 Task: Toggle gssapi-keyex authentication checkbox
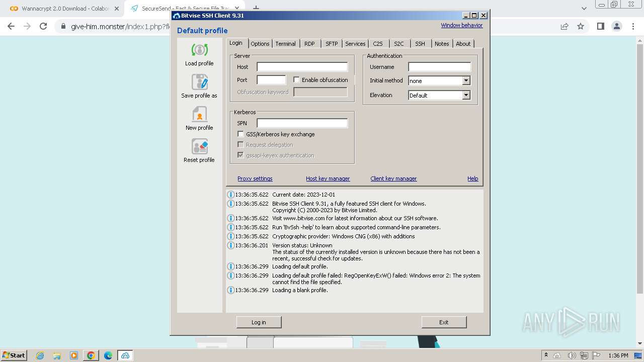click(240, 155)
